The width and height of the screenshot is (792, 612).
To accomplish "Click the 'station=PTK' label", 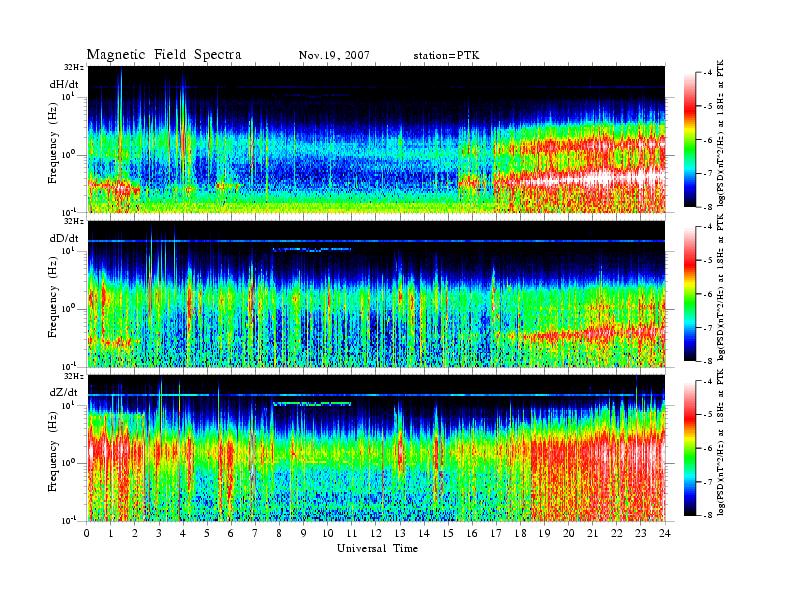I will point(446,55).
